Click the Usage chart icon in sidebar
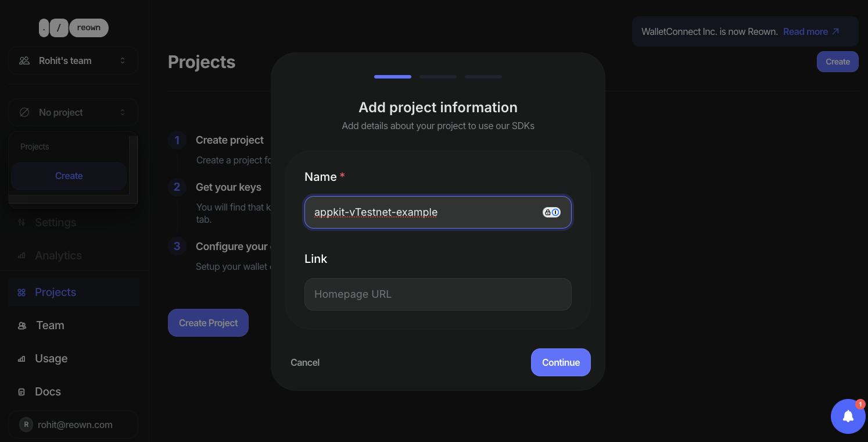The height and width of the screenshot is (442, 868). (21, 359)
